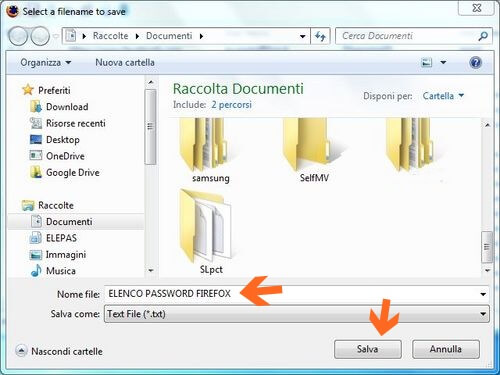Click the 2 percorsi link
Viewport: 500px width, 375px height.
pyautogui.click(x=231, y=105)
